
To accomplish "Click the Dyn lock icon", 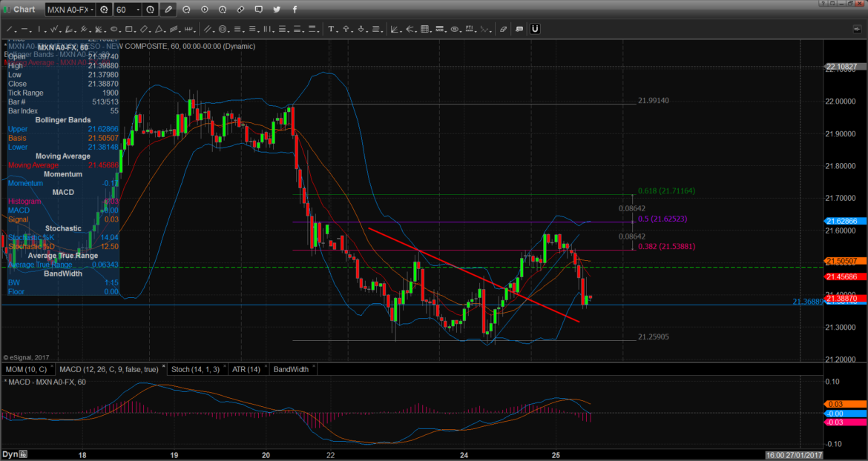I will [24, 455].
